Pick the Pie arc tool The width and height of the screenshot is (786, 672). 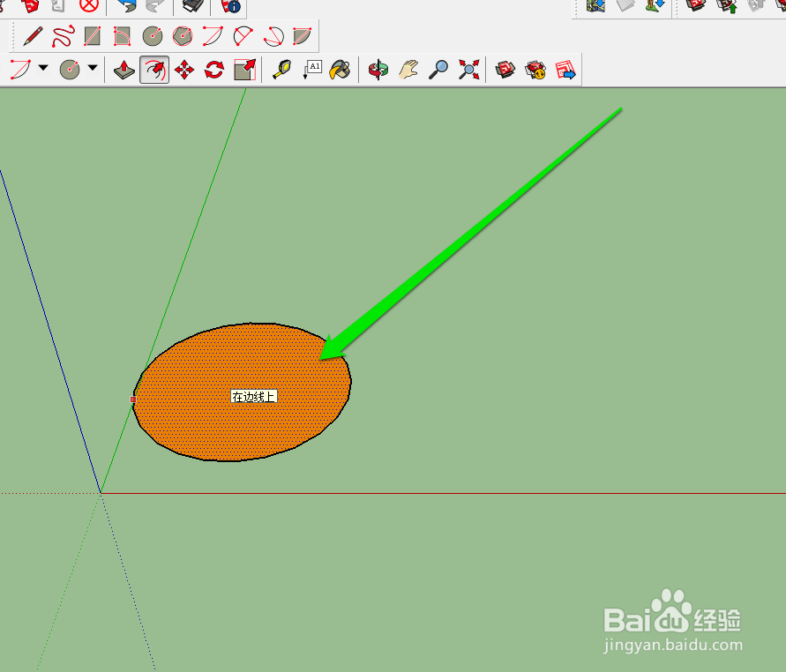point(303,36)
